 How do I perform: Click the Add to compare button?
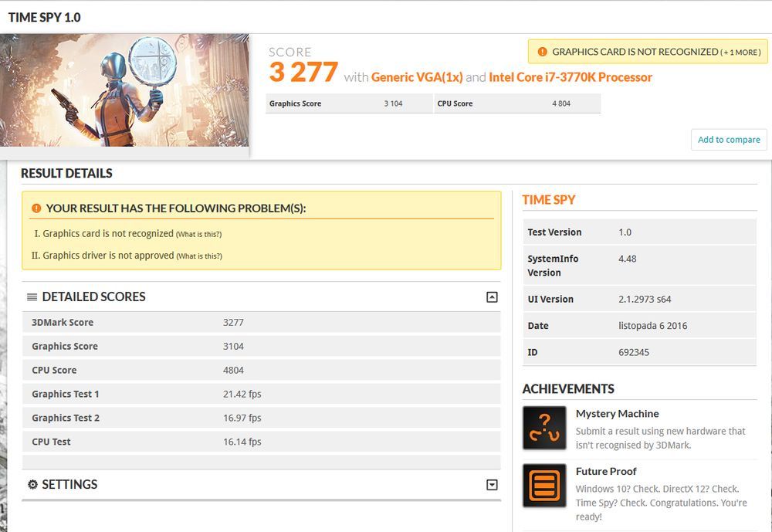point(729,140)
